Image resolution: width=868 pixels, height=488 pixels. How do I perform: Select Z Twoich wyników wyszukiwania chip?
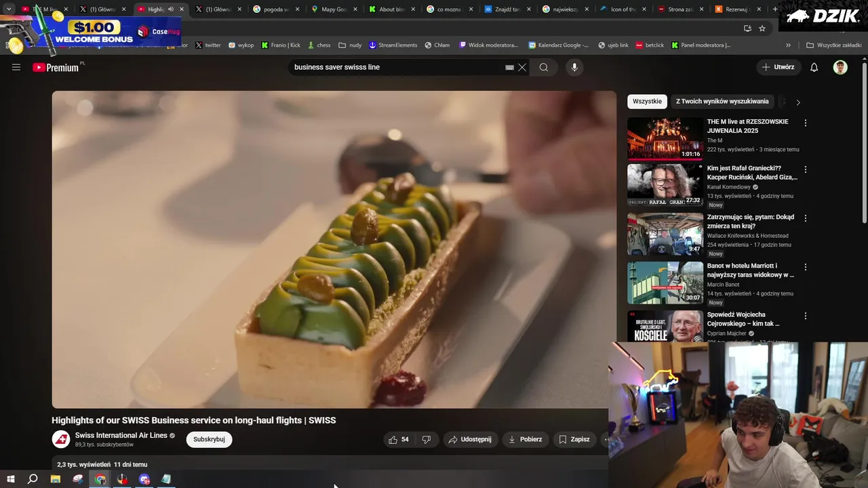722,102
